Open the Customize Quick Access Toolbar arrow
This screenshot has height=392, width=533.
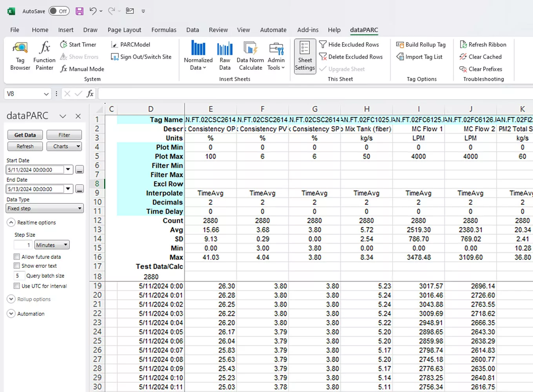point(143,11)
